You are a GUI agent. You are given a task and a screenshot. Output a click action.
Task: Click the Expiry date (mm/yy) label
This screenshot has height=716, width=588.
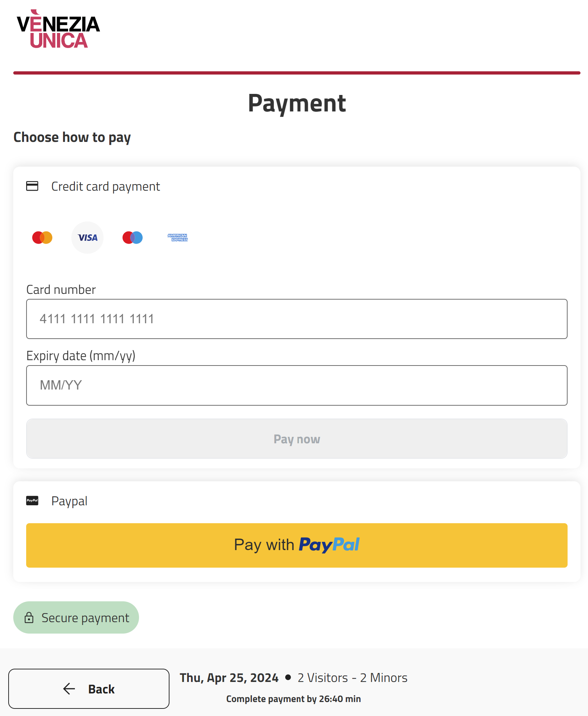point(81,356)
